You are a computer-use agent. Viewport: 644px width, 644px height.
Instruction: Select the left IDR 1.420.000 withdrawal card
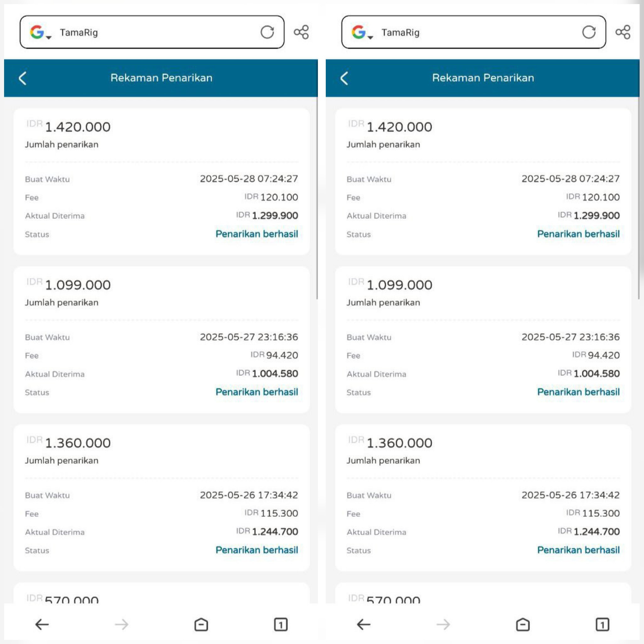click(161, 182)
